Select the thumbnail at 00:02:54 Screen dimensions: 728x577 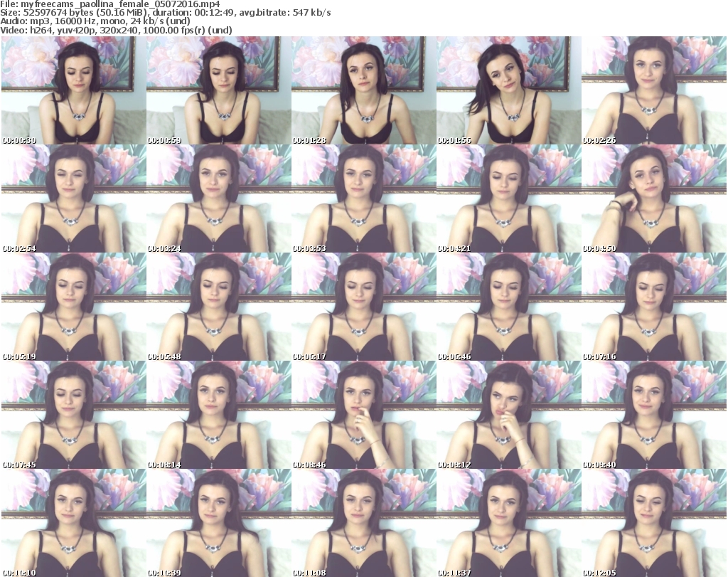pos(73,198)
